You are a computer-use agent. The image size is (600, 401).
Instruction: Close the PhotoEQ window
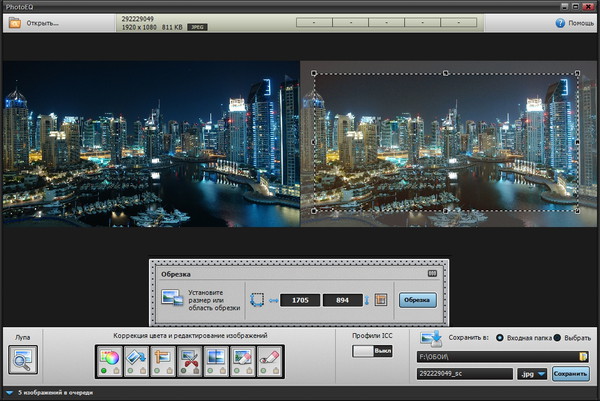(587, 7)
